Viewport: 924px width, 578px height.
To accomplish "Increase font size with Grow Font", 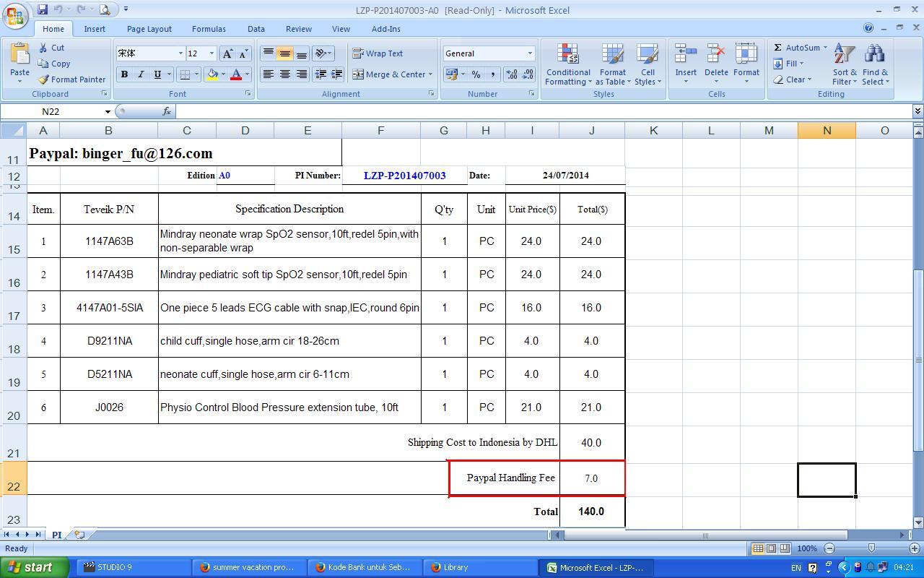I will click(227, 53).
